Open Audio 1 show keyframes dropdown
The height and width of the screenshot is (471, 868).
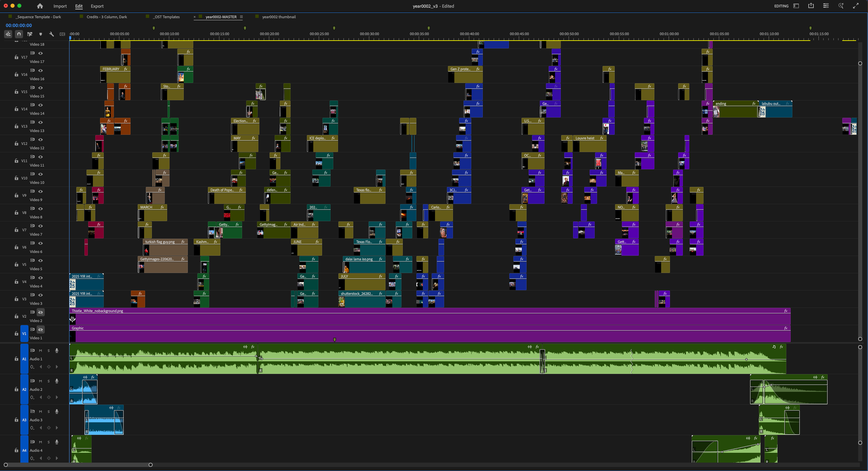32,367
